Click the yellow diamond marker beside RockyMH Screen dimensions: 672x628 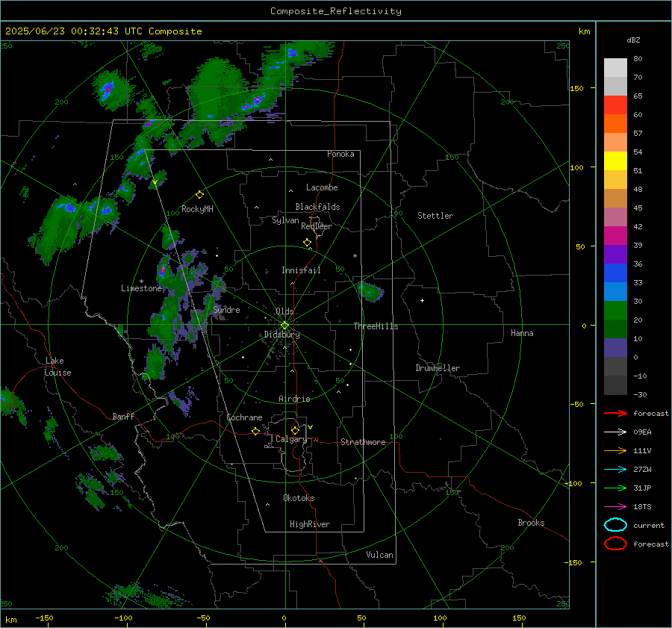(199, 195)
